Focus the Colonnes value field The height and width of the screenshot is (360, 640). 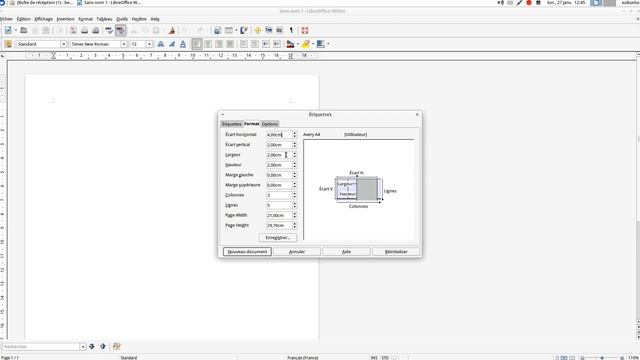coord(279,195)
